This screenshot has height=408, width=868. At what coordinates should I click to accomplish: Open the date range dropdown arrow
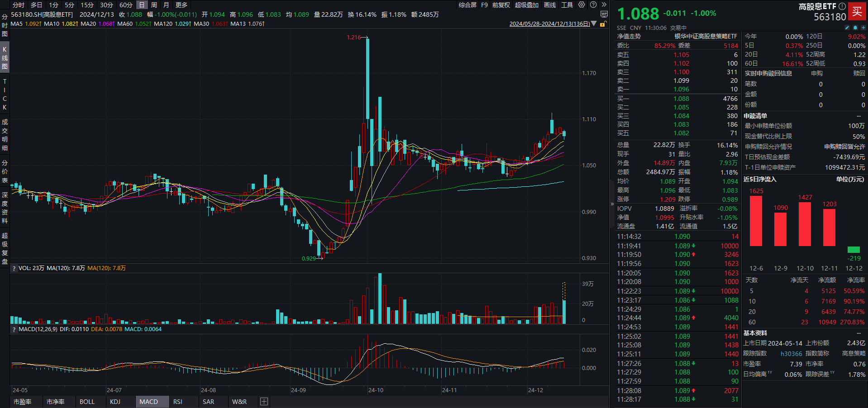coord(594,24)
